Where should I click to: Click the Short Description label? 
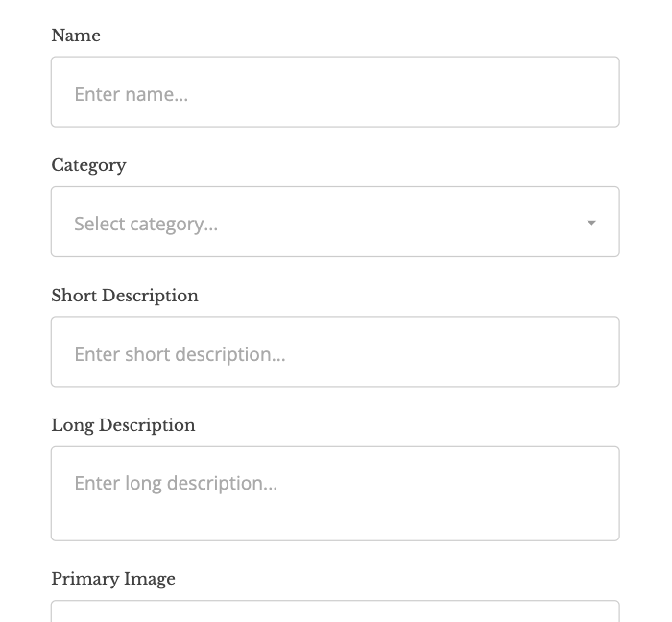tap(125, 296)
